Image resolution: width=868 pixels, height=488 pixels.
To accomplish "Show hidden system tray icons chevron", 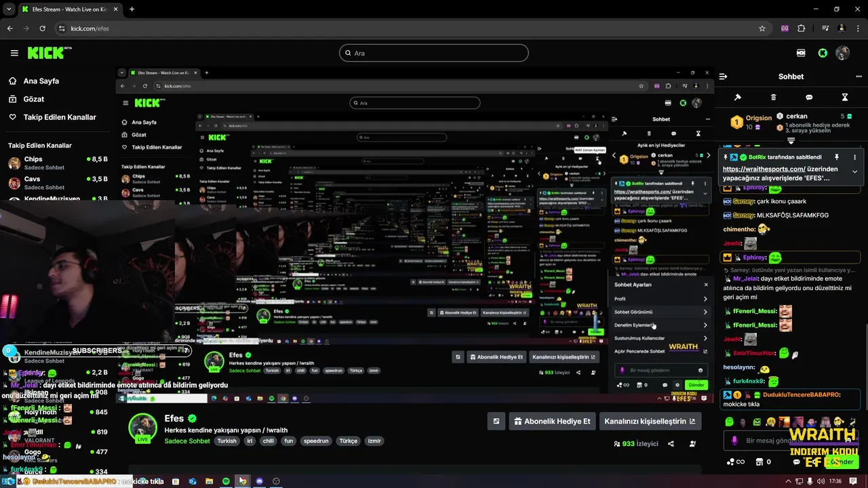I will (789, 481).
